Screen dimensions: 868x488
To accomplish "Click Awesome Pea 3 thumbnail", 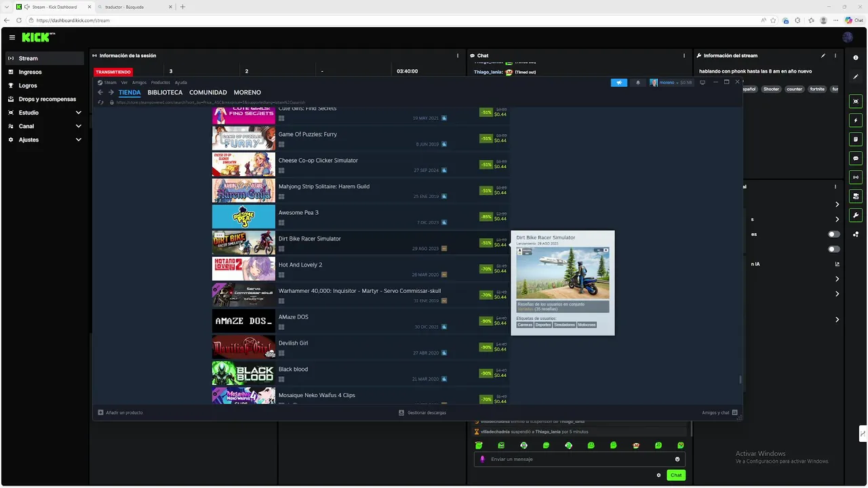I will pyautogui.click(x=243, y=217).
